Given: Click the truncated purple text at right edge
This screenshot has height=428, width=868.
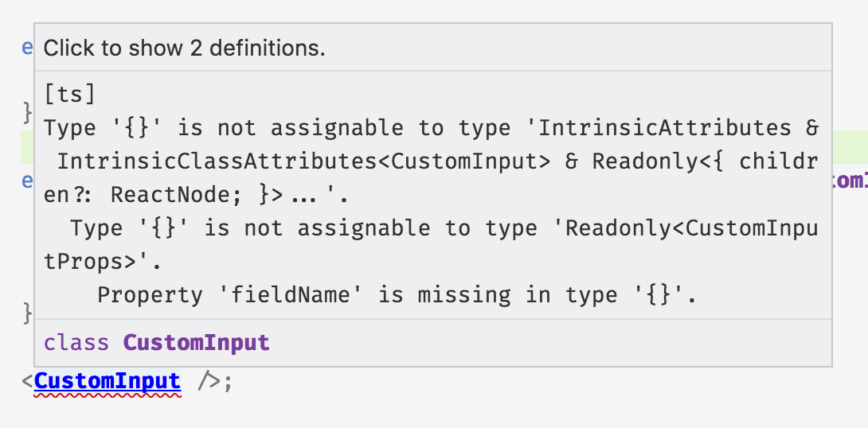Looking at the screenshot, I should tap(849, 181).
